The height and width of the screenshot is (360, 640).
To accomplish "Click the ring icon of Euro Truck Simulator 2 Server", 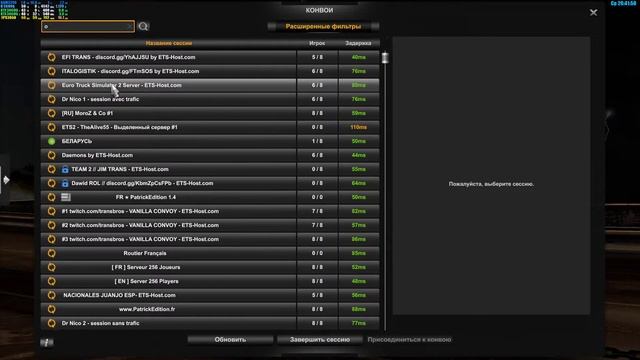I will pos(51,85).
